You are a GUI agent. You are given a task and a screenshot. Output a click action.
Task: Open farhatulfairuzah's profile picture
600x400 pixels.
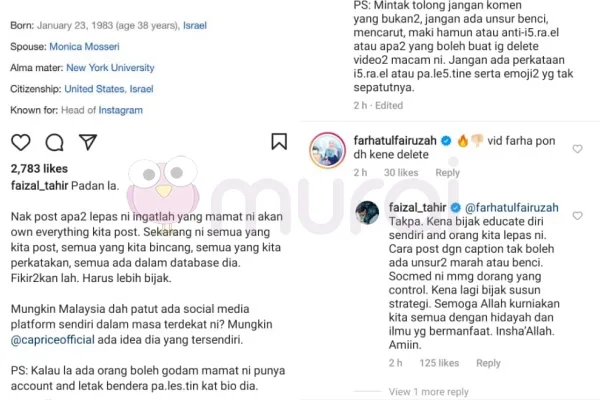click(328, 150)
